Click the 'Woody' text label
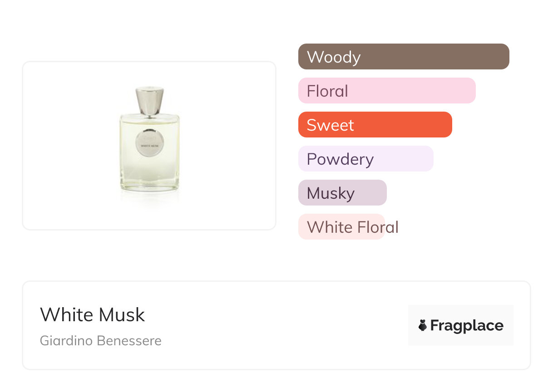553x392 pixels. (334, 57)
